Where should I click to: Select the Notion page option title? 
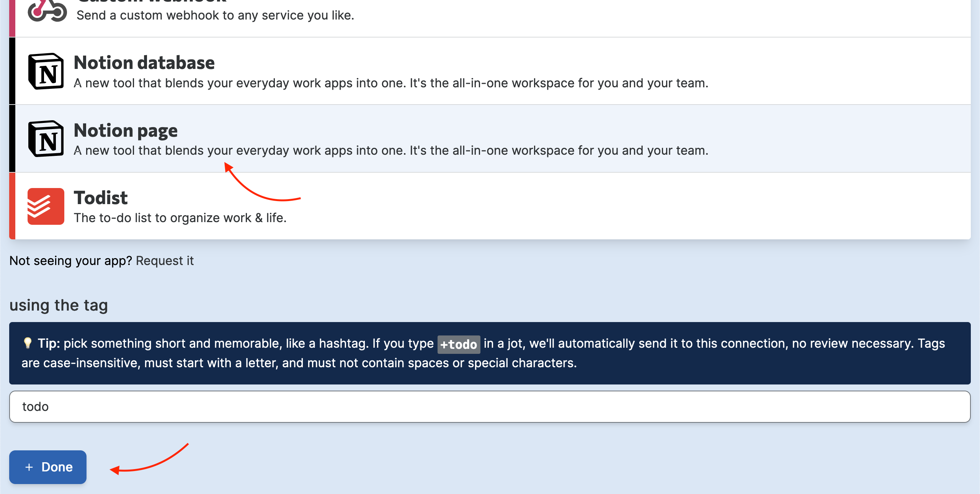coord(126,130)
